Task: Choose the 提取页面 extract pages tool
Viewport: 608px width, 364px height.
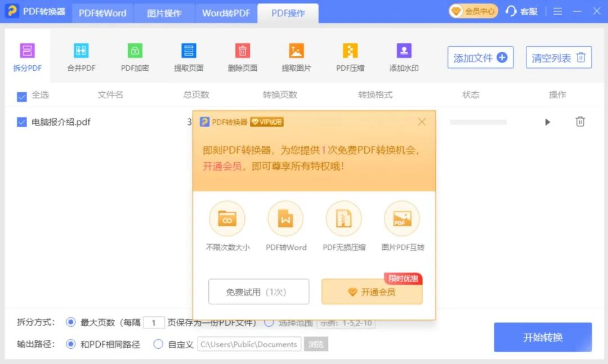Action: [189, 57]
